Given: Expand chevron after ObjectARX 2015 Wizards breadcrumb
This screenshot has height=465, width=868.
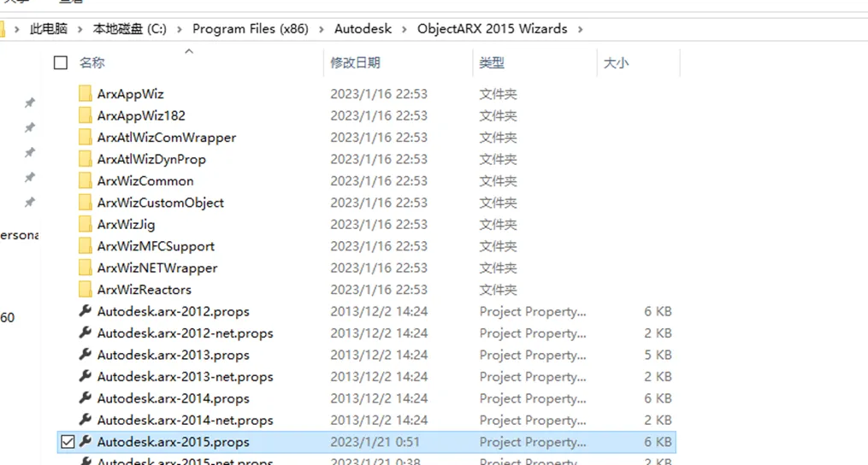Looking at the screenshot, I should click(x=580, y=29).
